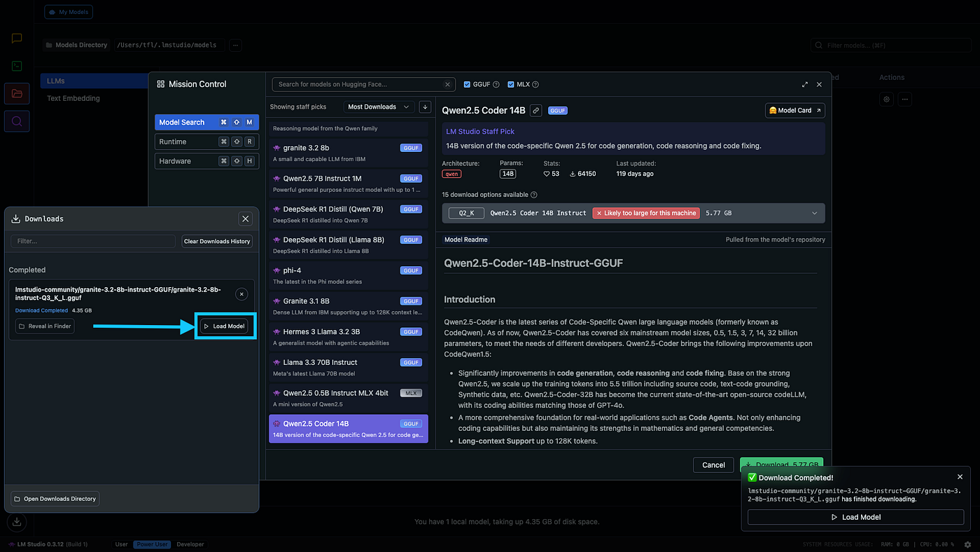Toggle the GGUF checkbox
This screenshot has width=980, height=552.
(467, 85)
